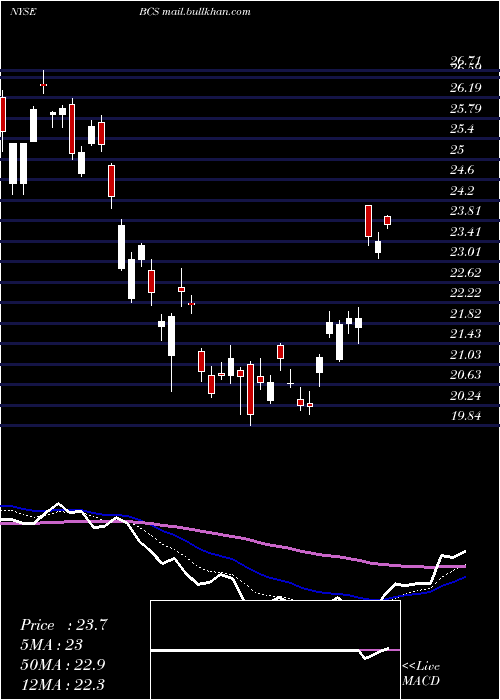Screen dimensions: 500x700
Task: Pick the 23.81 price axis label
Action: 466,211
